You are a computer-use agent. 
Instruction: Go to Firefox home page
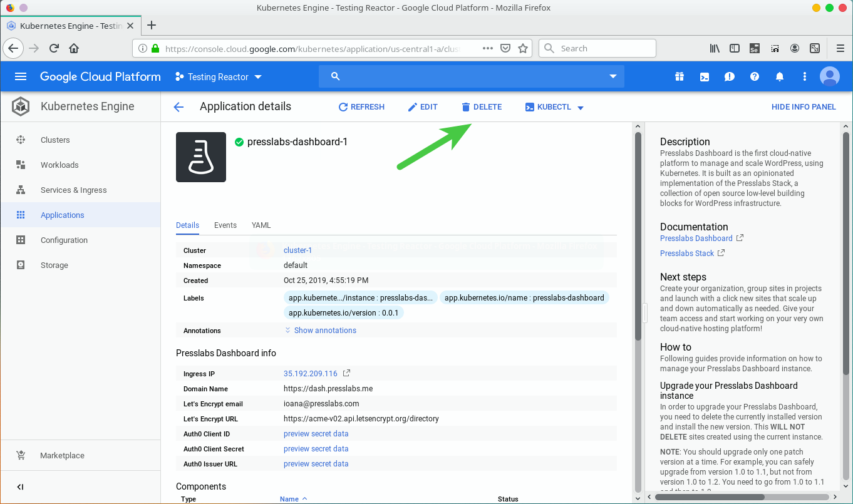coord(74,48)
